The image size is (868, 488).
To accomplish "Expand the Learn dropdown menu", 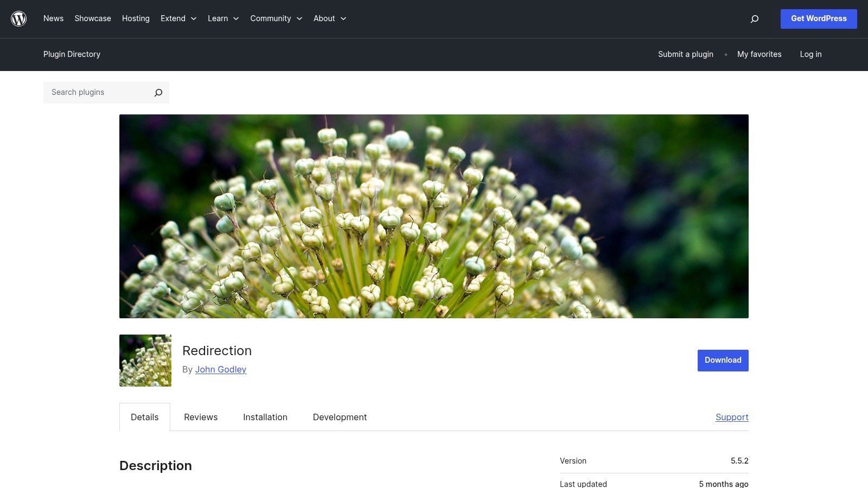I will pyautogui.click(x=223, y=18).
